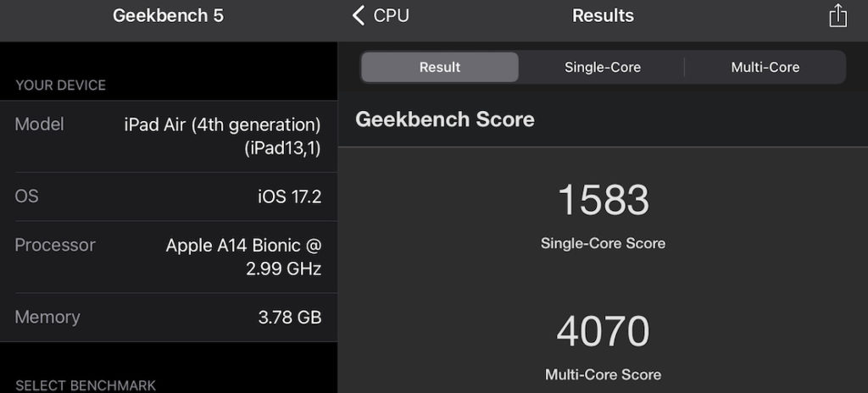This screenshot has width=868, height=393.
Task: Tap the Processor row
Action: 168,257
